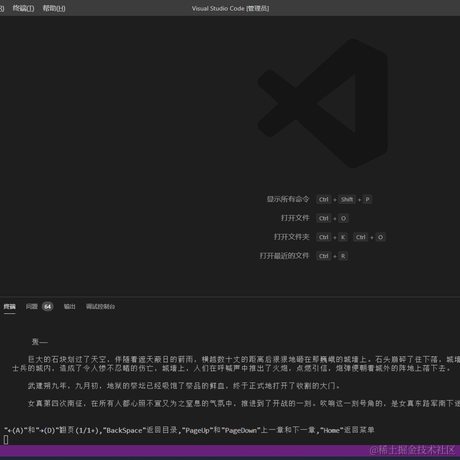Click the terminal line starting 武建朔九年
Screen dimensions: 460x460
[184, 386]
